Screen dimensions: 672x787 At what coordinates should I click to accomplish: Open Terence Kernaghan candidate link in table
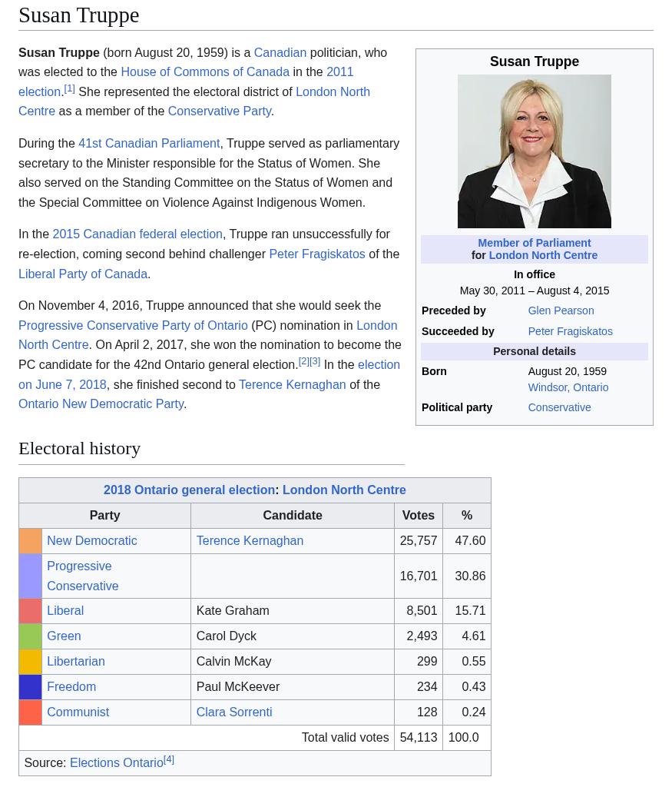[x=250, y=541]
